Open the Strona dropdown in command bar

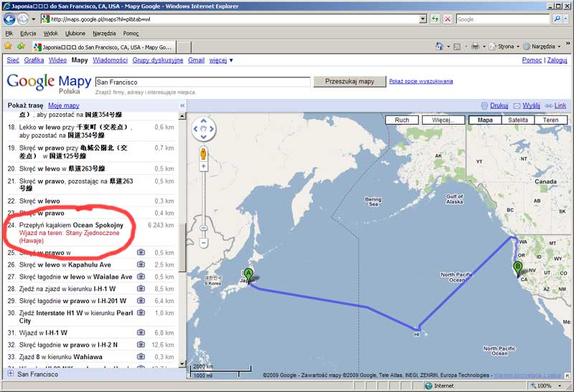tap(504, 47)
